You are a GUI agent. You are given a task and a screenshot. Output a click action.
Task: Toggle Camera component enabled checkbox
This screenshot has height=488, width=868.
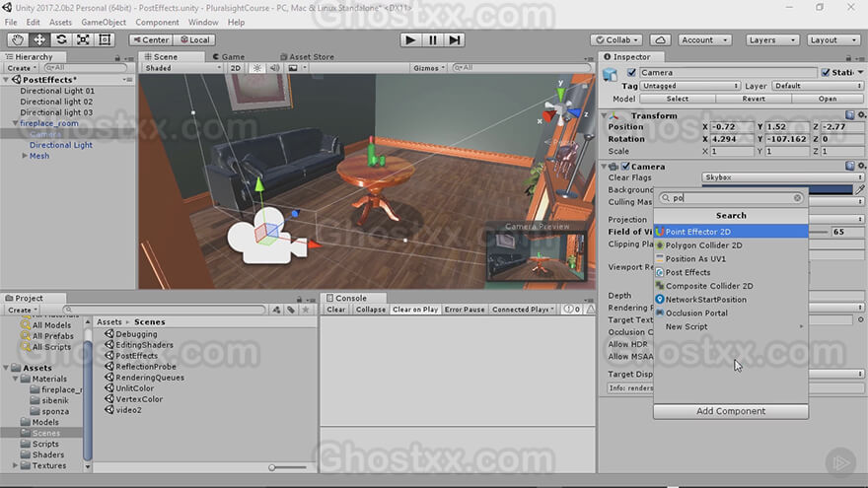(x=625, y=166)
